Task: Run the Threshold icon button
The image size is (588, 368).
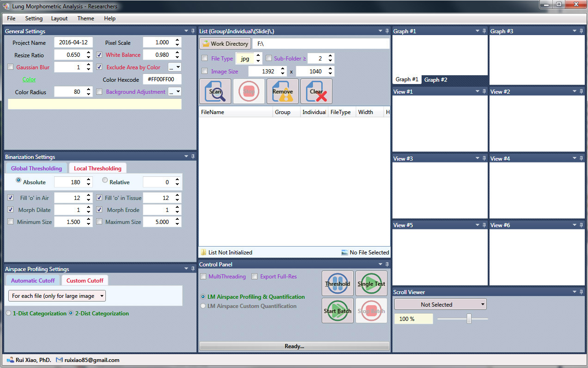Action: (337, 284)
